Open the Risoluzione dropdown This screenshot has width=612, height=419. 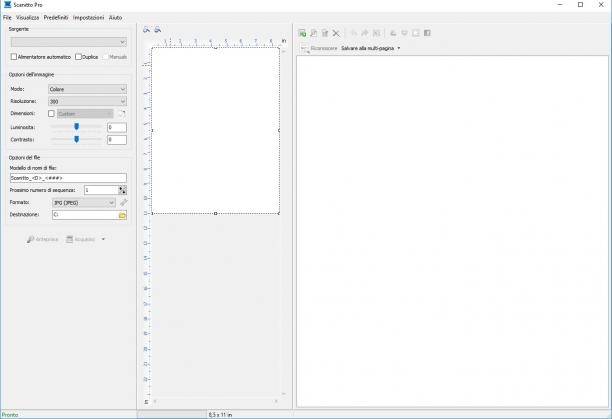tap(87, 101)
